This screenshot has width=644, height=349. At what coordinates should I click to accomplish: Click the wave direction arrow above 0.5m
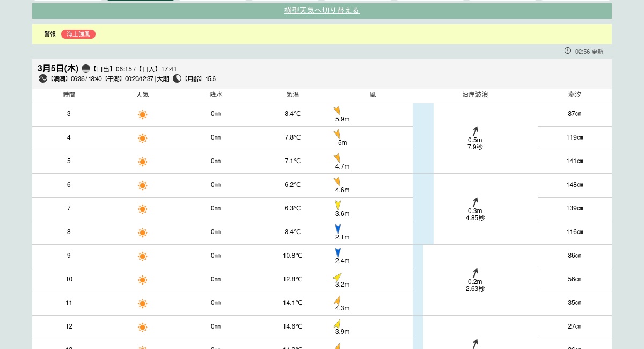pos(475,132)
